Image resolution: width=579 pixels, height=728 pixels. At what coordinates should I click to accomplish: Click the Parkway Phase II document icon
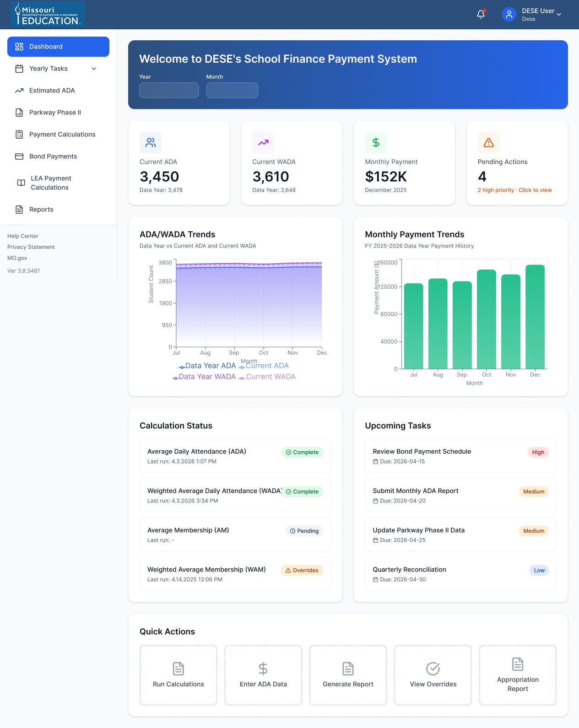click(19, 113)
